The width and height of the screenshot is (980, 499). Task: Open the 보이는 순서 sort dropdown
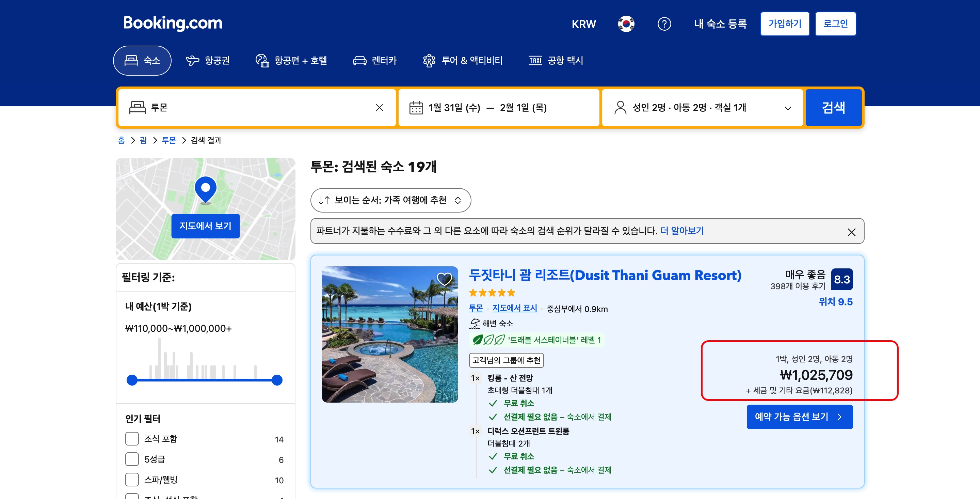pos(390,200)
